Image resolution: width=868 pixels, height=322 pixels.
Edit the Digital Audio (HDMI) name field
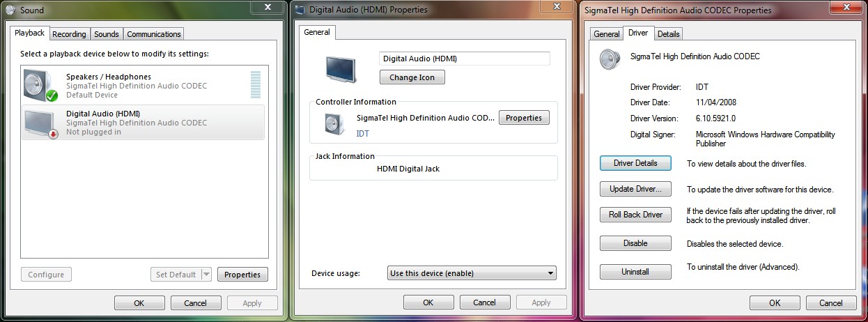coord(465,59)
